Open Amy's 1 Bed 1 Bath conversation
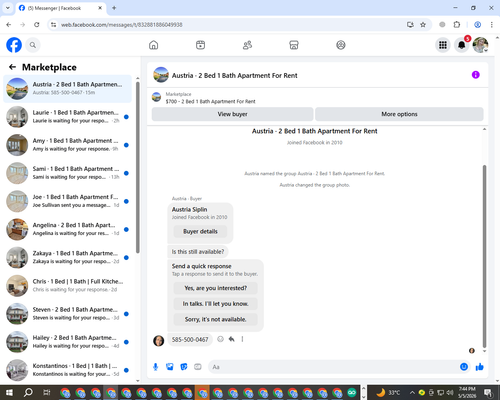Screen dimensions: 500x400 click(x=67, y=145)
